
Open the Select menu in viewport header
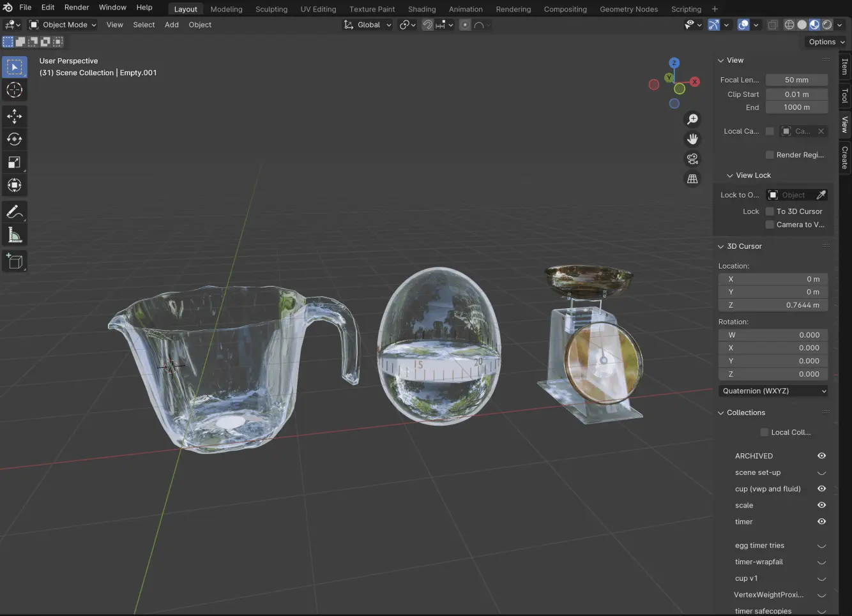point(144,25)
